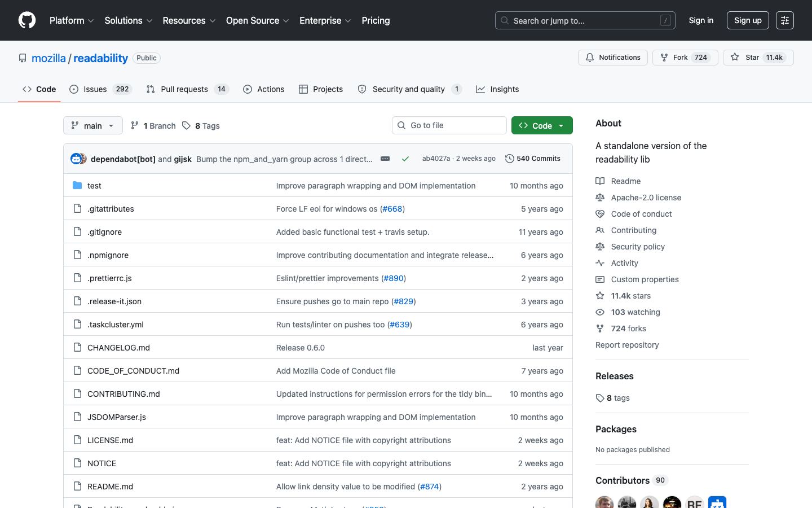
Task: Open the green Code dropdown button
Action: pyautogui.click(x=542, y=125)
